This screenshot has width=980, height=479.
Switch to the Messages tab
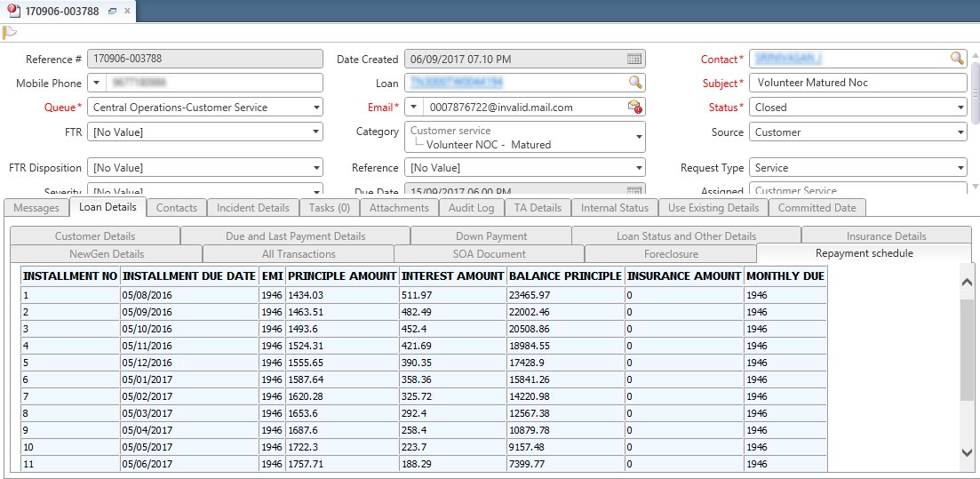coord(36,208)
